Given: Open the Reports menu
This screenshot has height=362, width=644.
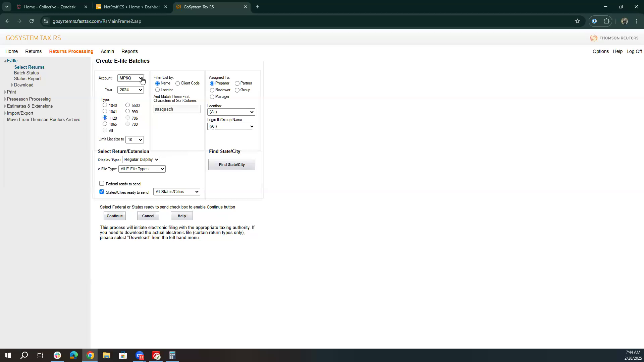Looking at the screenshot, I should click(129, 51).
